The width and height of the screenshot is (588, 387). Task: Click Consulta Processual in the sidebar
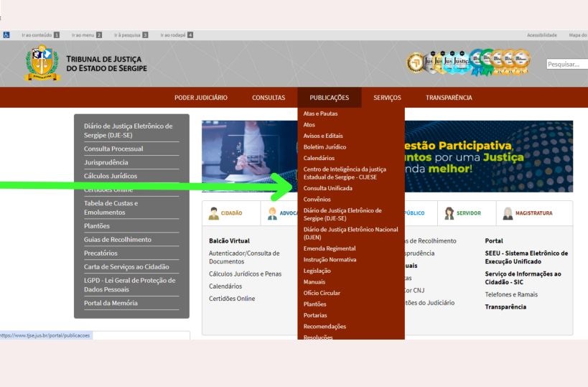click(113, 149)
